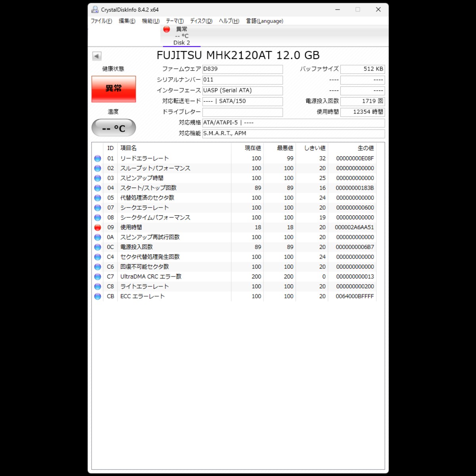Click raw value 00000000183B

point(355,188)
